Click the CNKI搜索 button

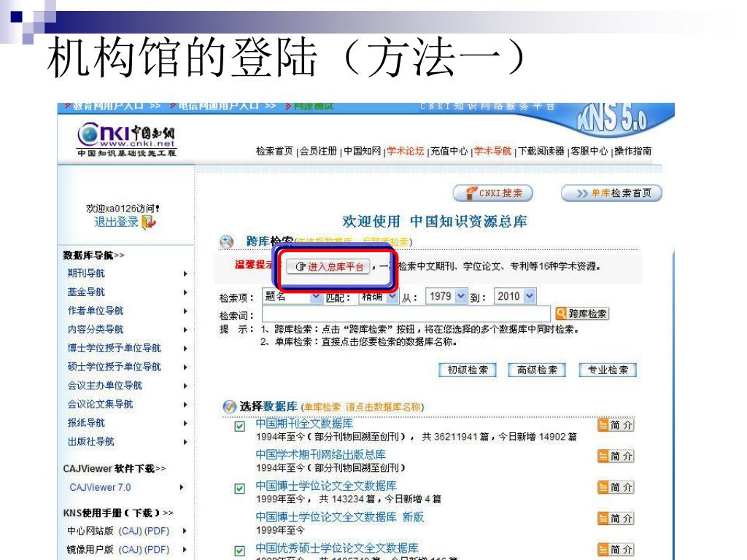tap(493, 192)
